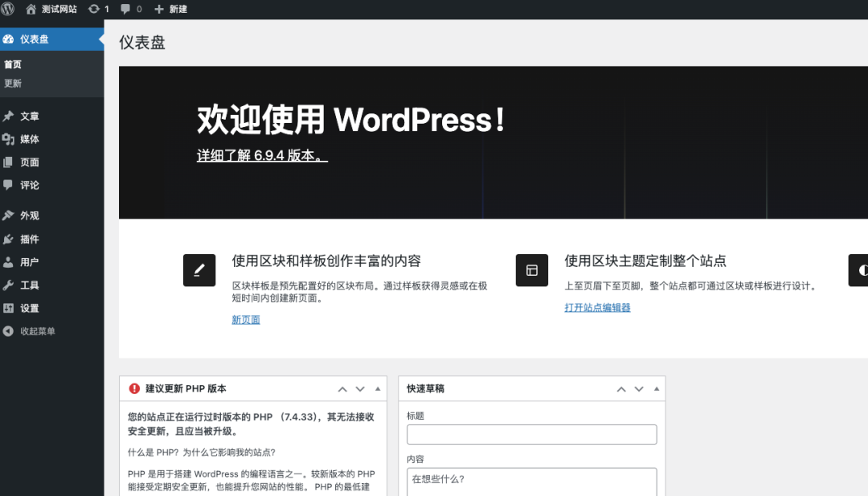Open the 文章 posts menu
868x496 pixels.
coord(52,117)
